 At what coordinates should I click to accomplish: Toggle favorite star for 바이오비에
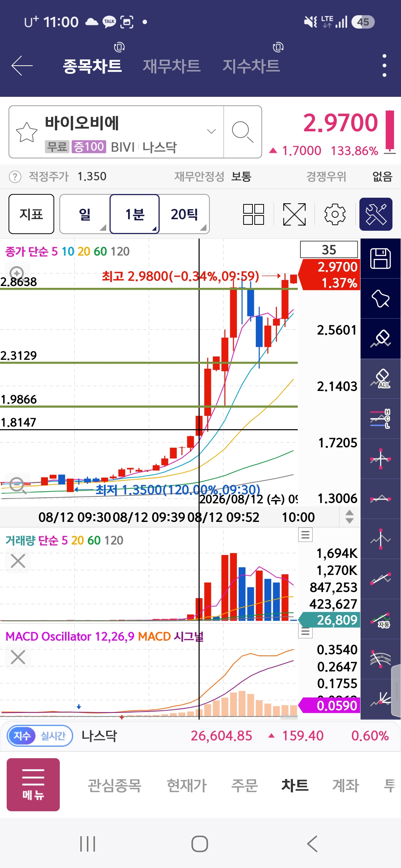[x=27, y=132]
